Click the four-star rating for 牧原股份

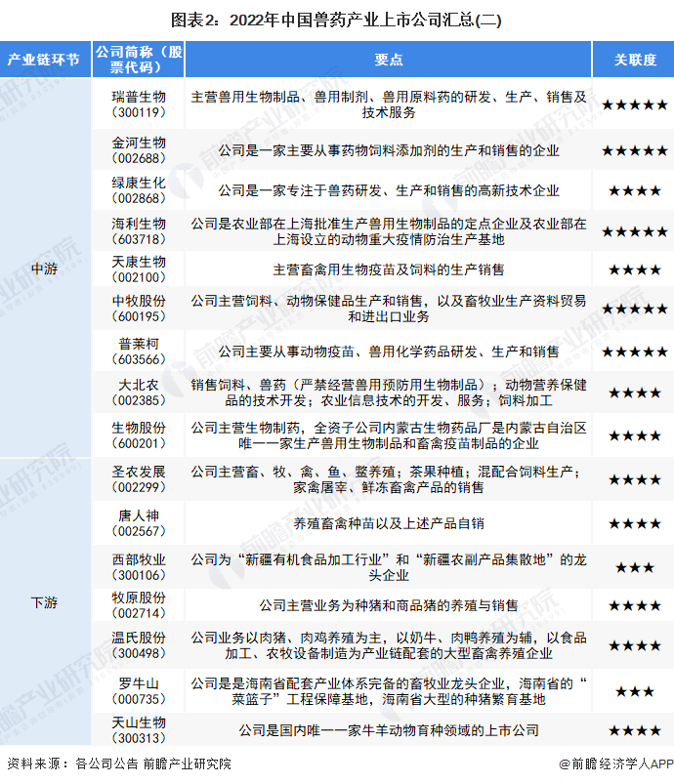click(x=635, y=605)
